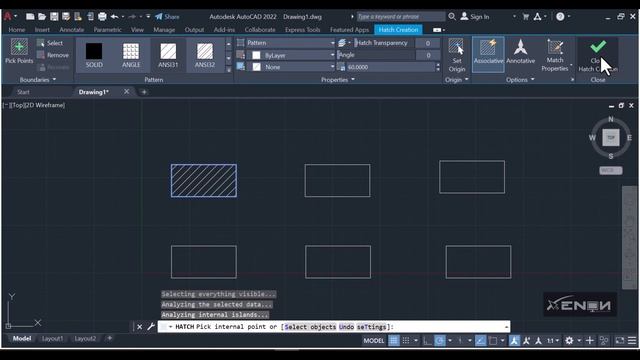Choose the Select objects command option
The width and height of the screenshot is (640, 360).
coord(310,327)
